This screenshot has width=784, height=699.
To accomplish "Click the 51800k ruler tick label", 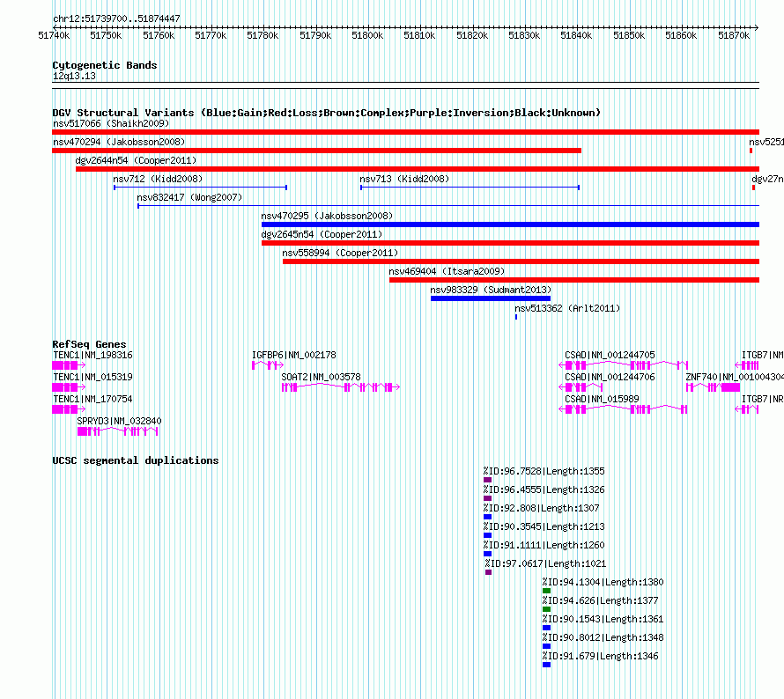I will pyautogui.click(x=367, y=35).
